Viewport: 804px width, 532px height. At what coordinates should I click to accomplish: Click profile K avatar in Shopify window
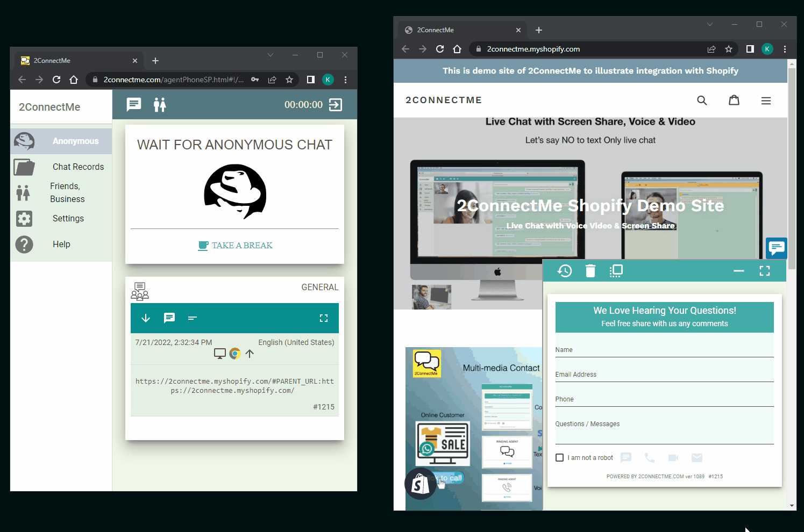coord(767,49)
